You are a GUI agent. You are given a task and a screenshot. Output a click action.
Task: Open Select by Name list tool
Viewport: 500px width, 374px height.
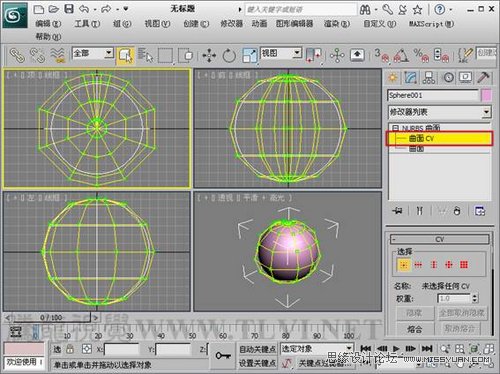point(145,55)
